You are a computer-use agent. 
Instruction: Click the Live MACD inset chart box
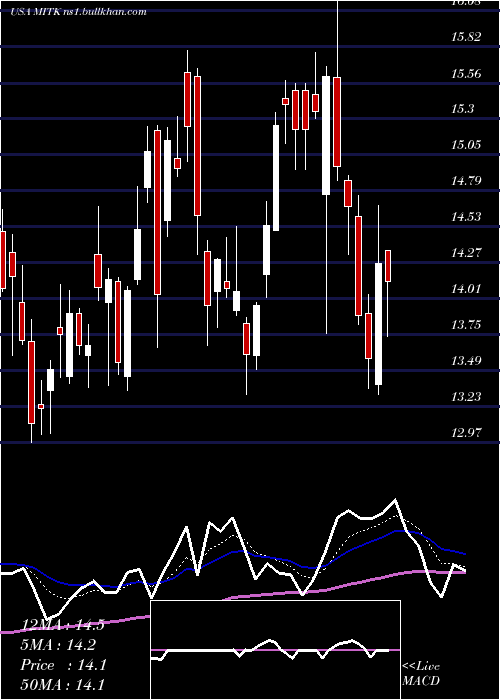pyautogui.click(x=275, y=650)
